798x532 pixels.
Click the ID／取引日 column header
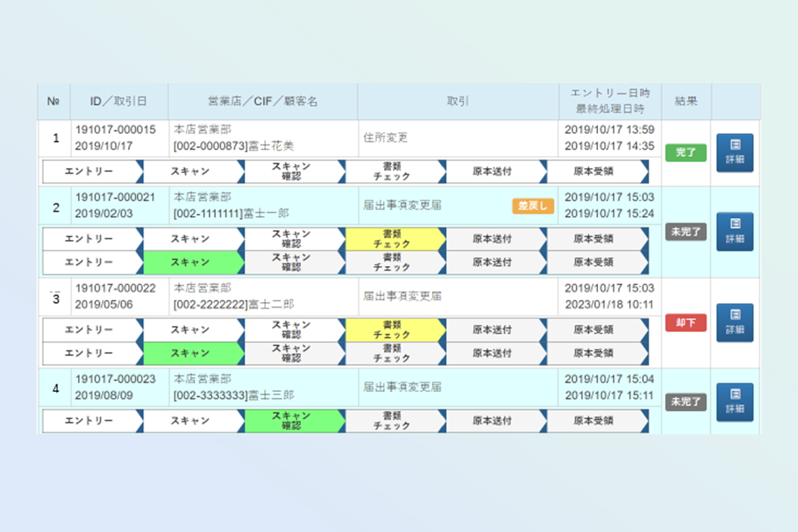tap(118, 101)
